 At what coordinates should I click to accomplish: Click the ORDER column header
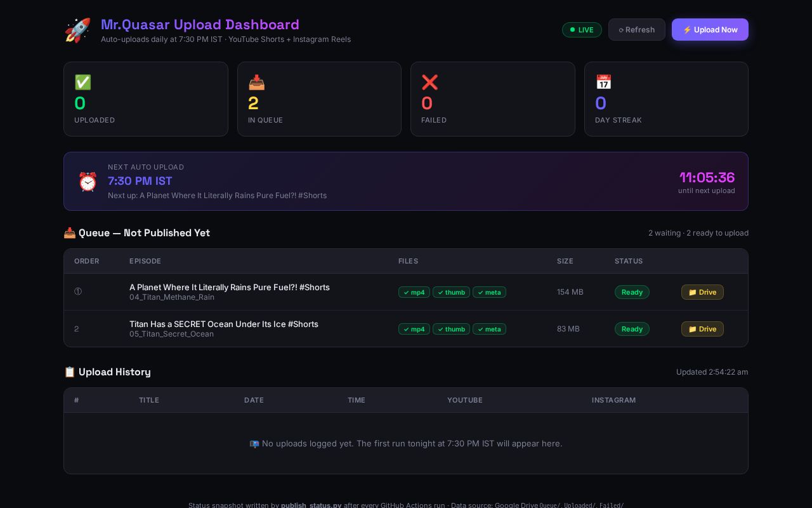click(x=87, y=261)
